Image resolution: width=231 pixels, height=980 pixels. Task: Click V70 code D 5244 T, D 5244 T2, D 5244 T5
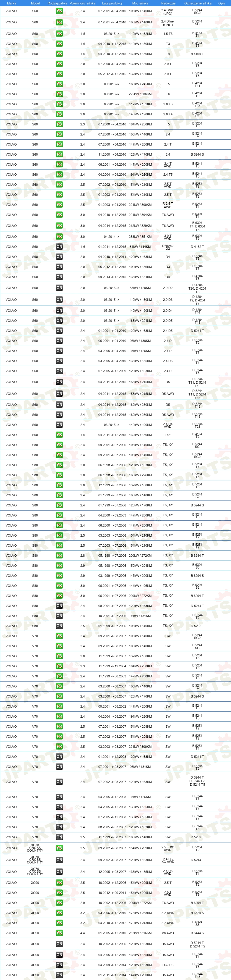(x=197, y=782)
